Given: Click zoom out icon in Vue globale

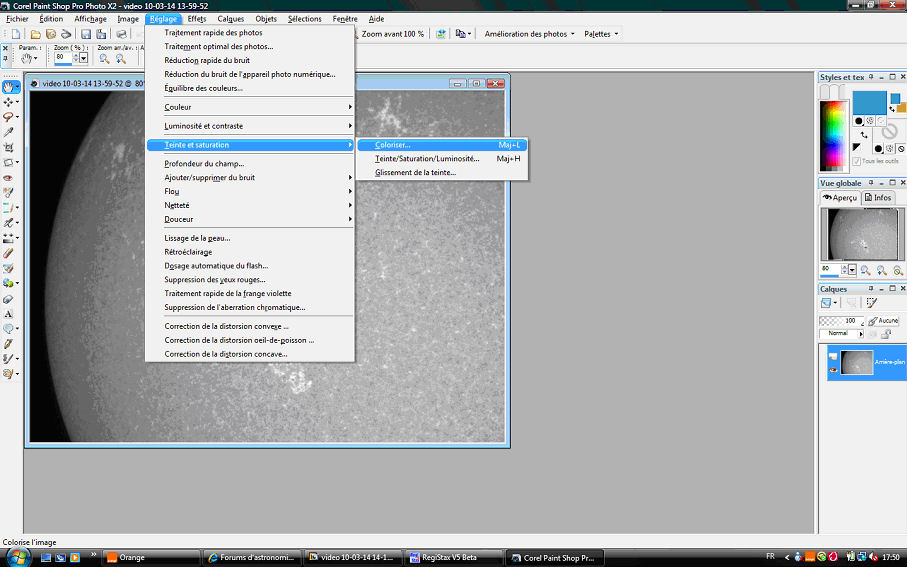Looking at the screenshot, I should (865, 270).
